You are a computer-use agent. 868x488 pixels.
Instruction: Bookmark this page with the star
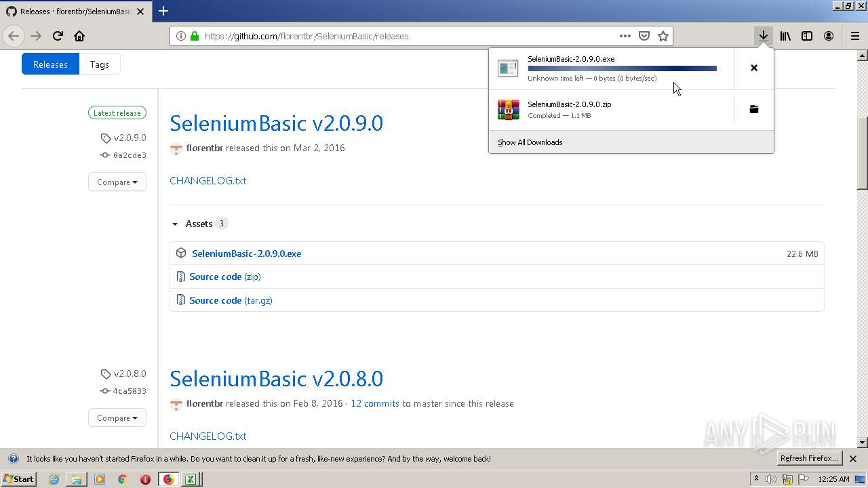point(663,36)
